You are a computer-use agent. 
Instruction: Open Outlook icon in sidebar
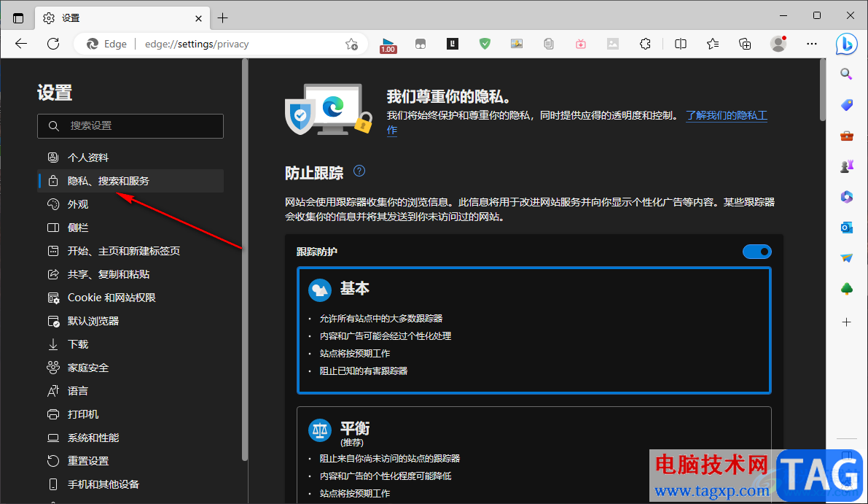(846, 228)
